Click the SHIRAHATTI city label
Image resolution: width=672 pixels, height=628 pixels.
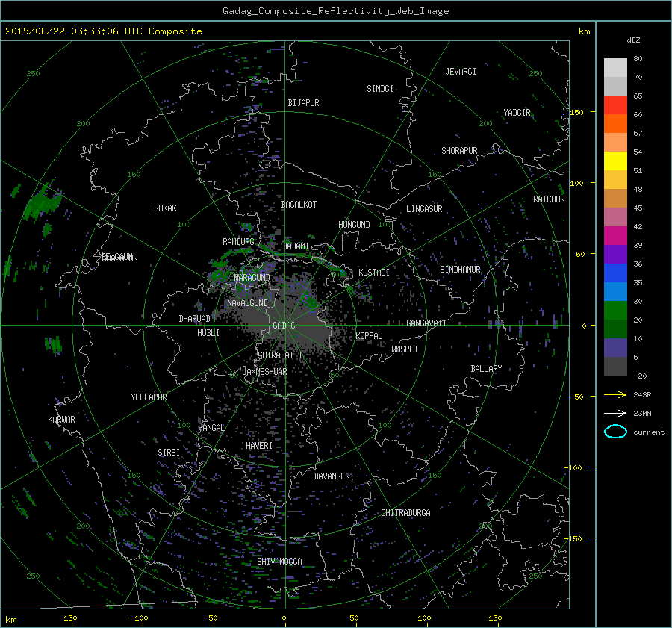tap(280, 355)
